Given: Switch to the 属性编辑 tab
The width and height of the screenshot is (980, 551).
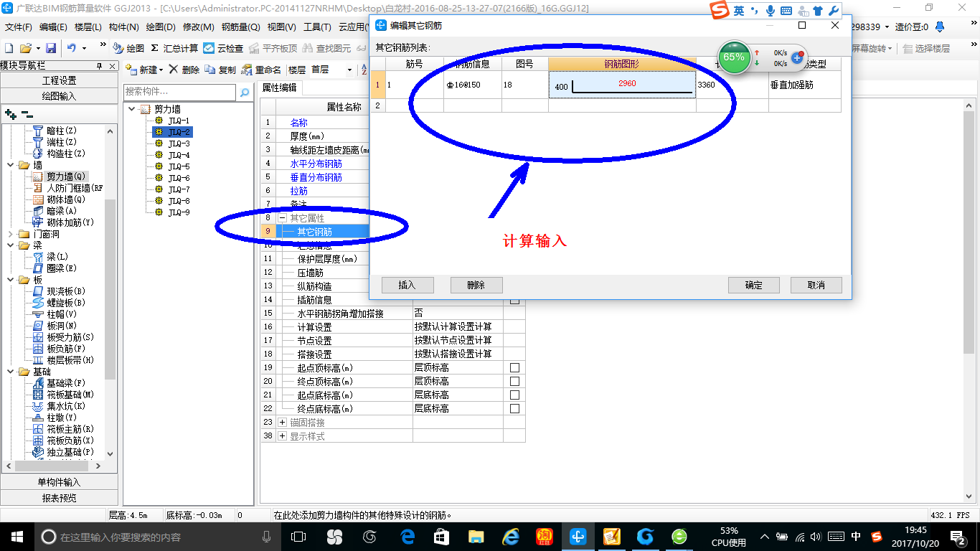Looking at the screenshot, I should (279, 88).
